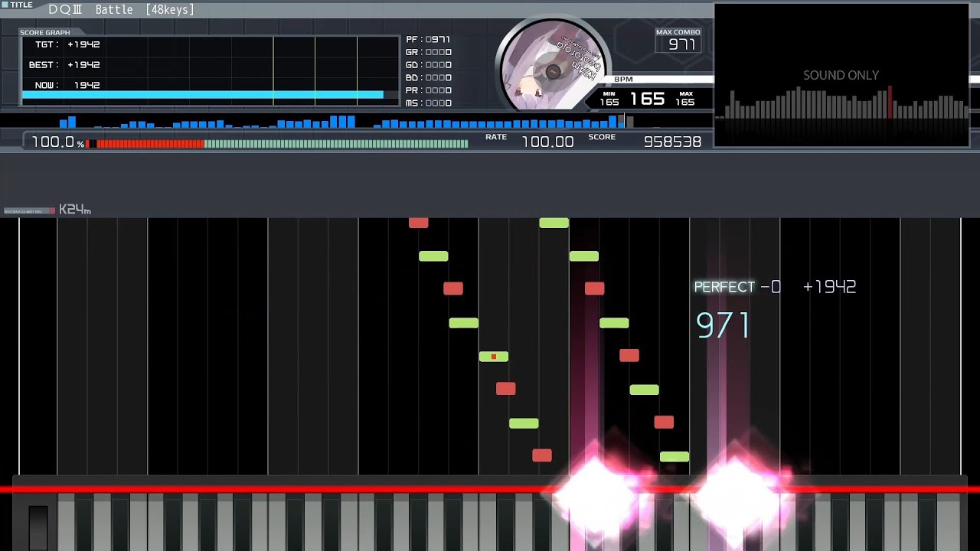Click the spinning album disc artwork

[x=552, y=69]
